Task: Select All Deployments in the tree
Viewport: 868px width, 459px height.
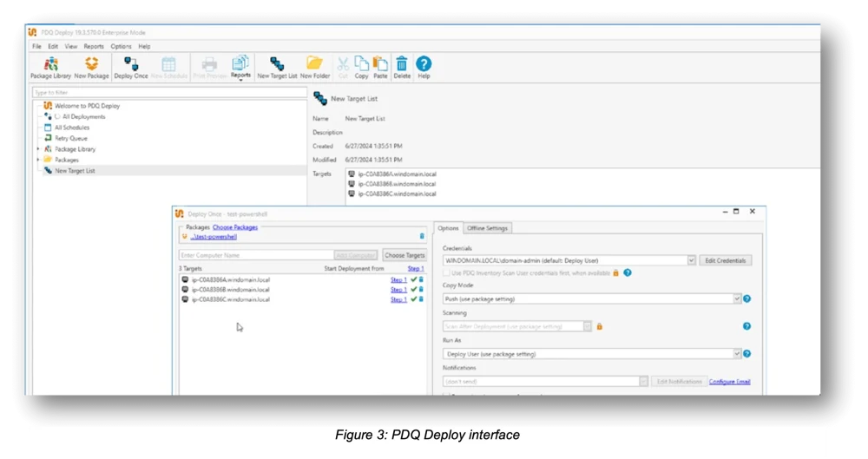Action: pyautogui.click(x=83, y=117)
